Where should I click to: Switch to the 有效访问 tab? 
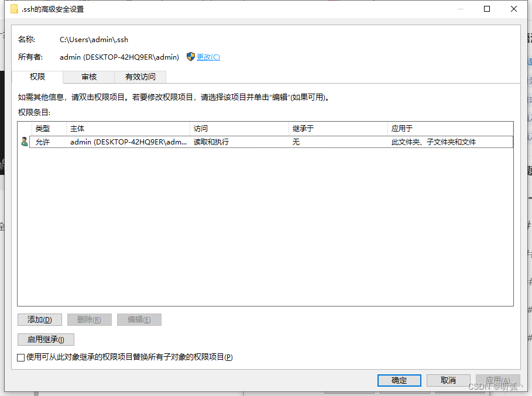coord(140,77)
